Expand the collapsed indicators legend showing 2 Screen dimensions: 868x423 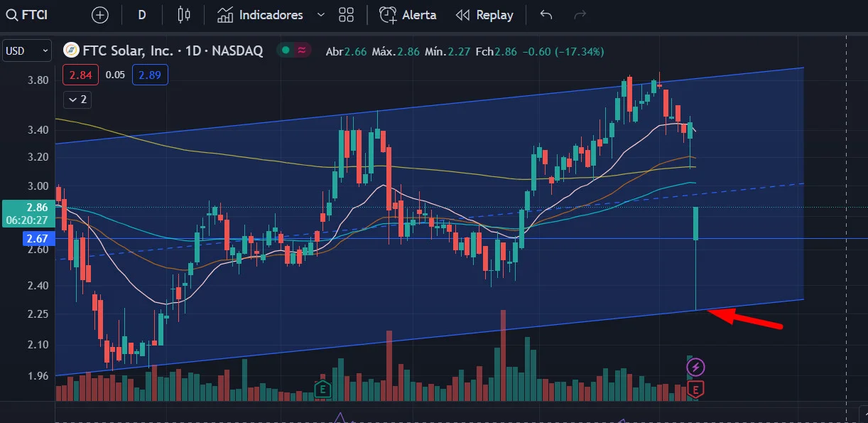(77, 100)
